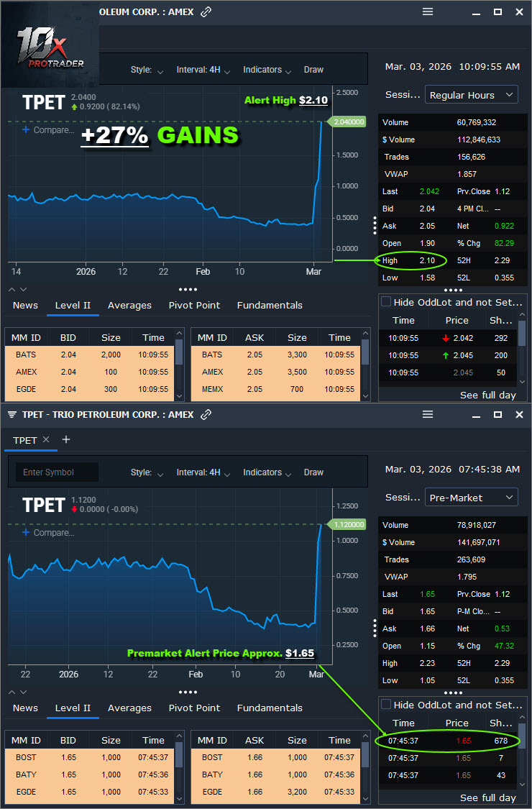Click See full day under the 07:45:37 trades

(x=488, y=797)
